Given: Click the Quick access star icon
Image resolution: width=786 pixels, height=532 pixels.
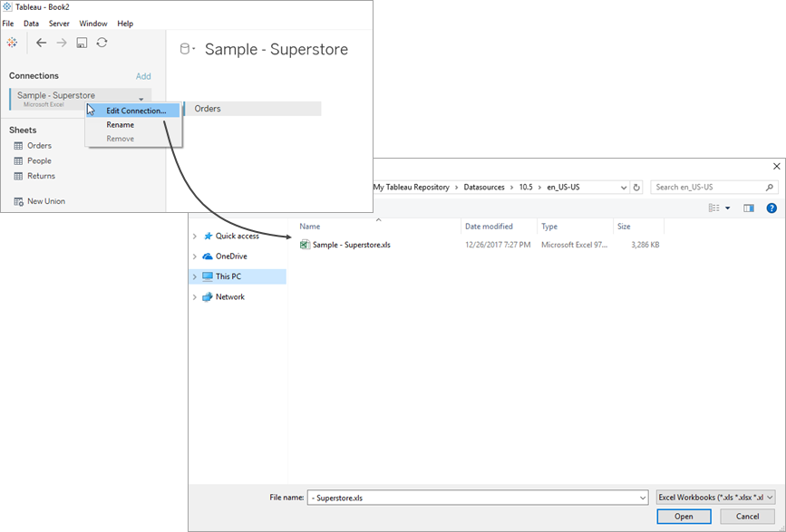Looking at the screenshot, I should pos(208,236).
